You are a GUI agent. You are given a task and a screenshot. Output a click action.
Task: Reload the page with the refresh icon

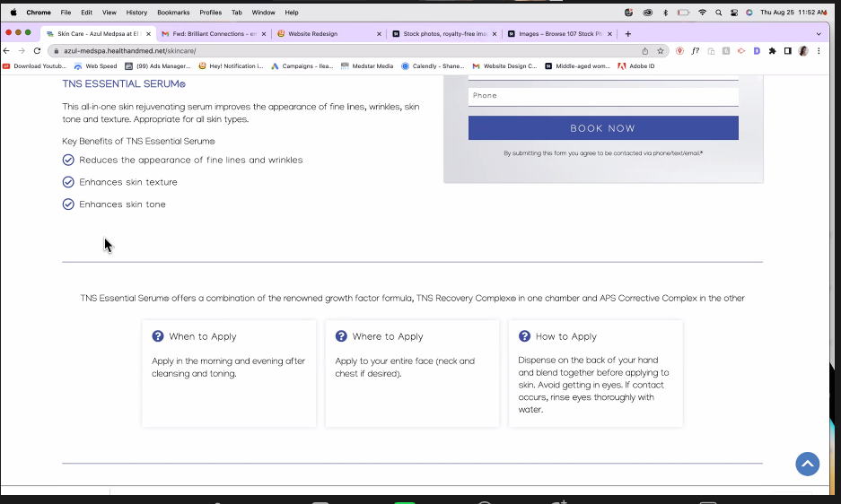click(x=37, y=51)
